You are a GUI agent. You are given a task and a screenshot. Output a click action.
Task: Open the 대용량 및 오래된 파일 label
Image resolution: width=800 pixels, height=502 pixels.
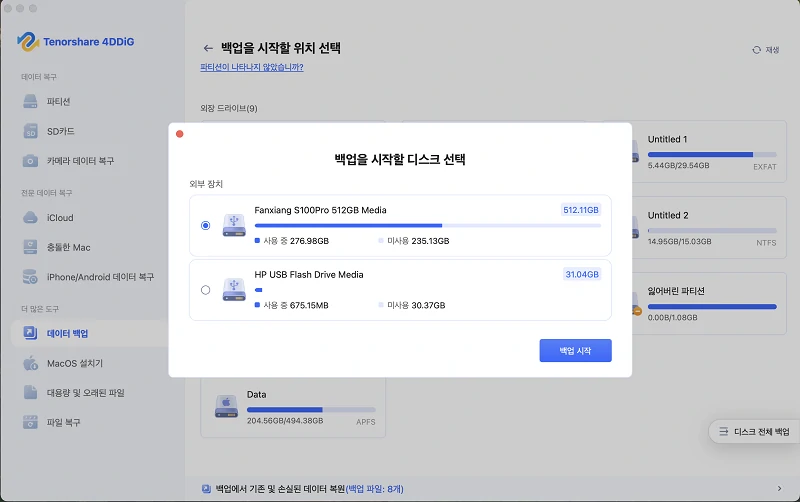(x=86, y=393)
